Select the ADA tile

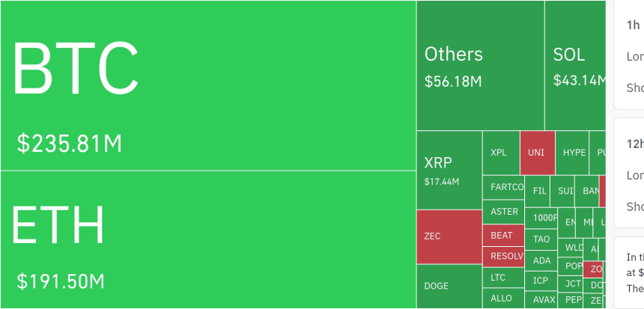point(541,261)
